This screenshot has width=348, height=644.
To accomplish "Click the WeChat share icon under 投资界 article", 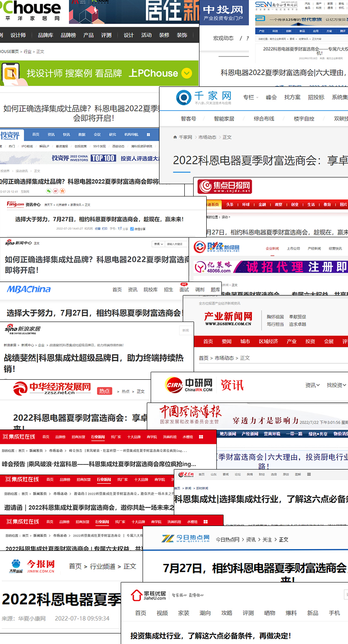I will [49, 191].
